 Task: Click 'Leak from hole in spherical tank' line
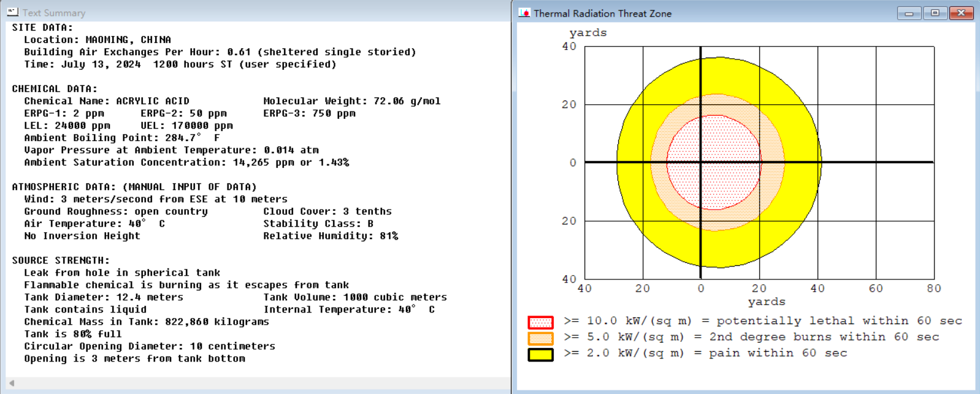click(122, 273)
